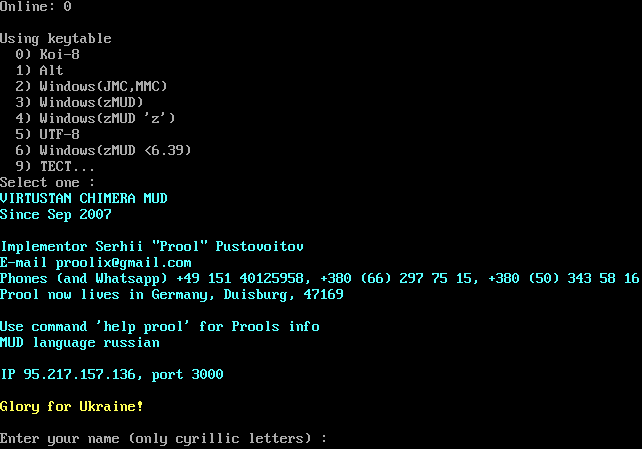
Task: Click the 'Since Sep 2007' line
Action: coord(55,215)
